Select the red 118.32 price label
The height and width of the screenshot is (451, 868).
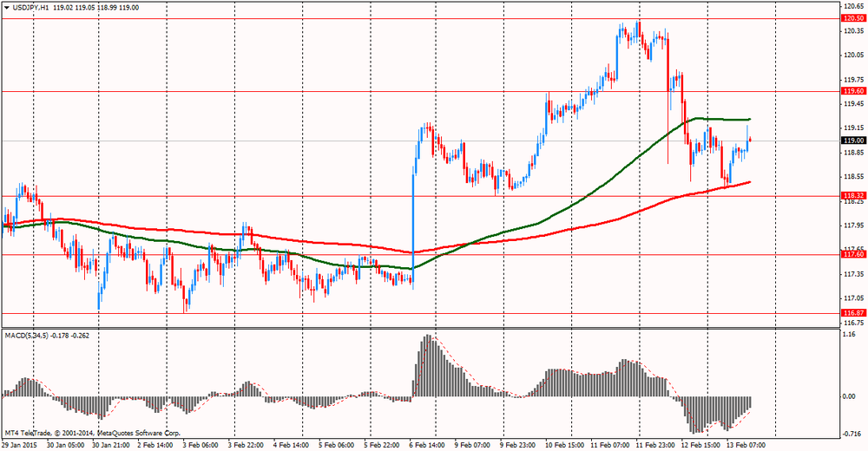[852, 196]
